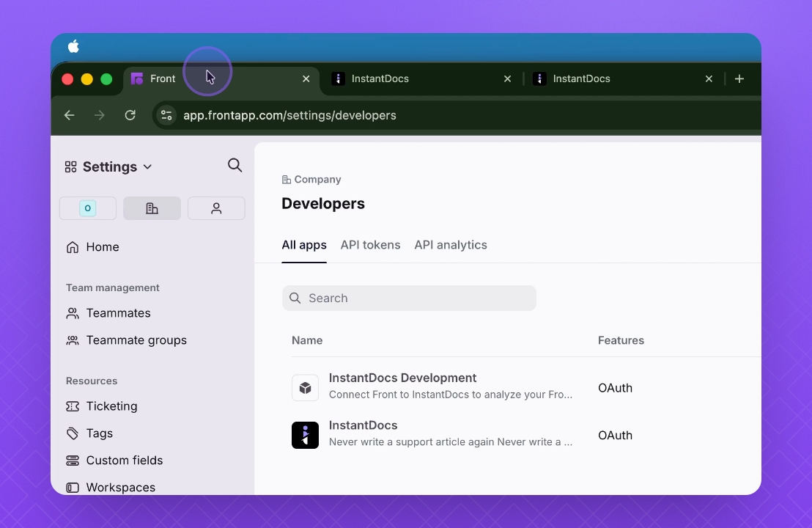Click the Workspaces icon

(x=73, y=488)
